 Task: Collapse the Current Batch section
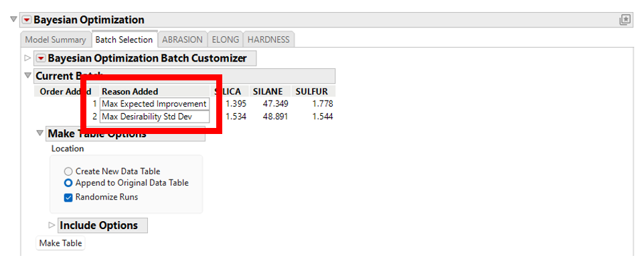[28, 76]
